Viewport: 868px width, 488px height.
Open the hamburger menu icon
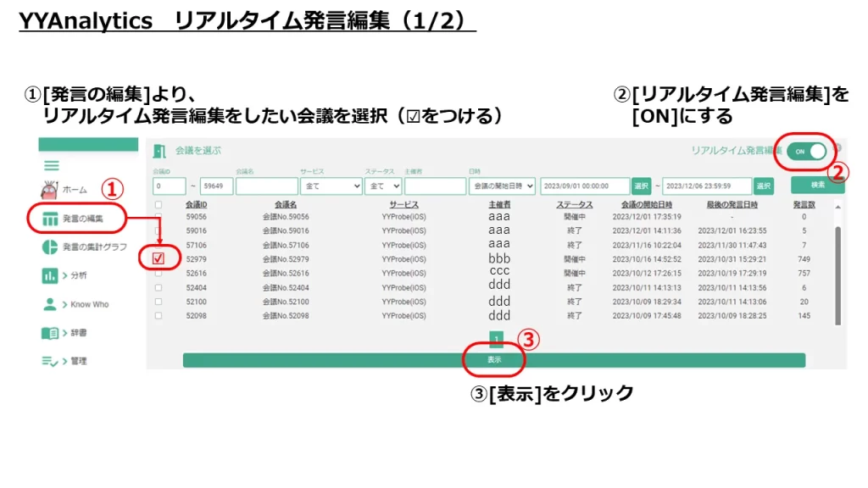[52, 165]
